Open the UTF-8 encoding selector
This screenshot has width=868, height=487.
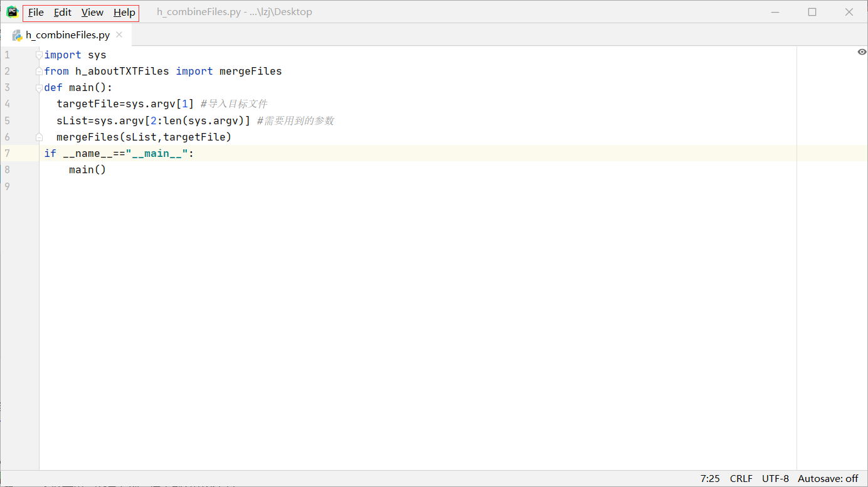[x=775, y=478]
